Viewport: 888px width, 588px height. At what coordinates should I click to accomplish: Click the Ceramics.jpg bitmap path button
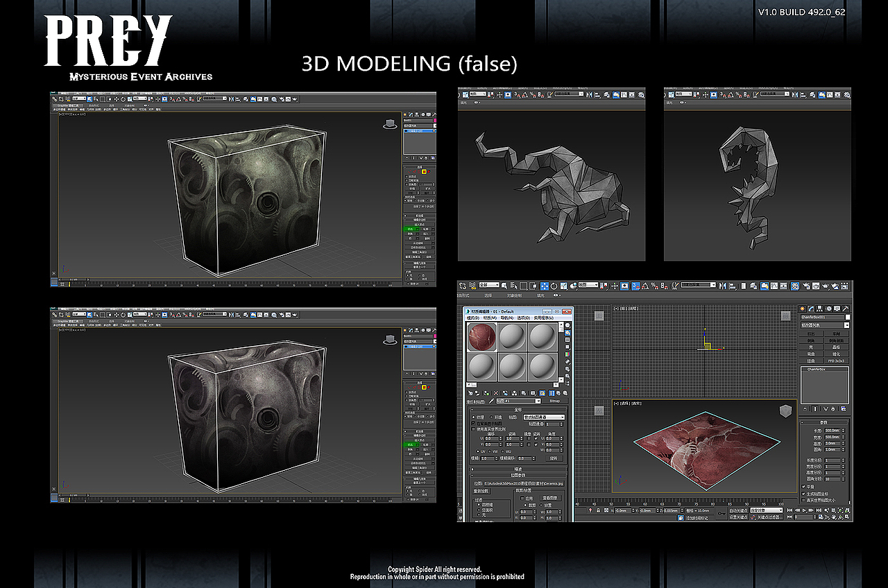pyautogui.click(x=524, y=483)
